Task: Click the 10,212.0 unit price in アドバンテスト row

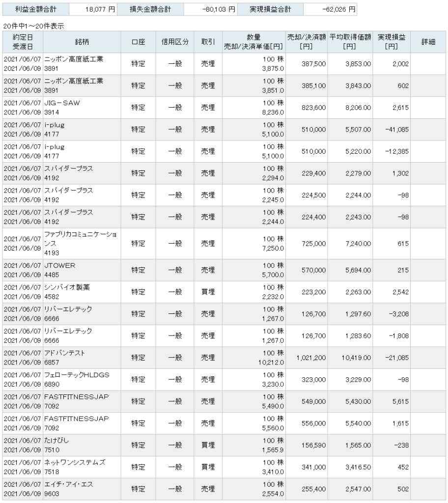Action: pos(271,363)
